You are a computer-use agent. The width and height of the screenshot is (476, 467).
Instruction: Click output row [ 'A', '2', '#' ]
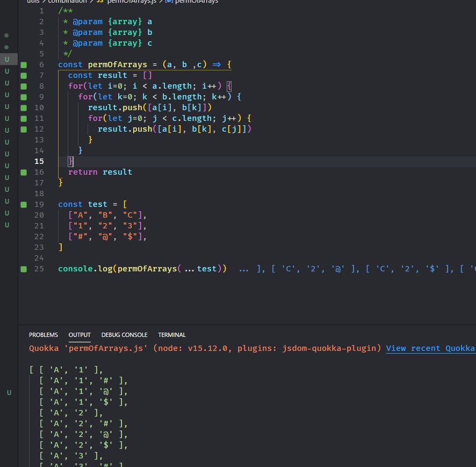click(83, 423)
